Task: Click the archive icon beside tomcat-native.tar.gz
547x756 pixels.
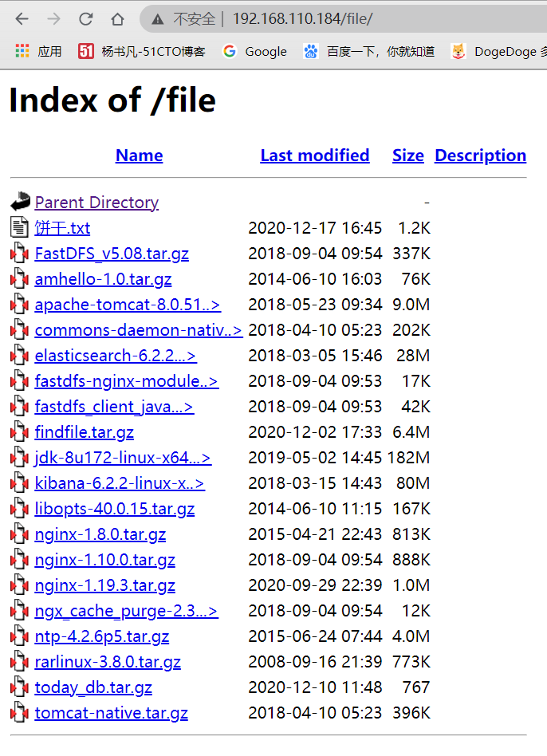Action: [x=20, y=713]
